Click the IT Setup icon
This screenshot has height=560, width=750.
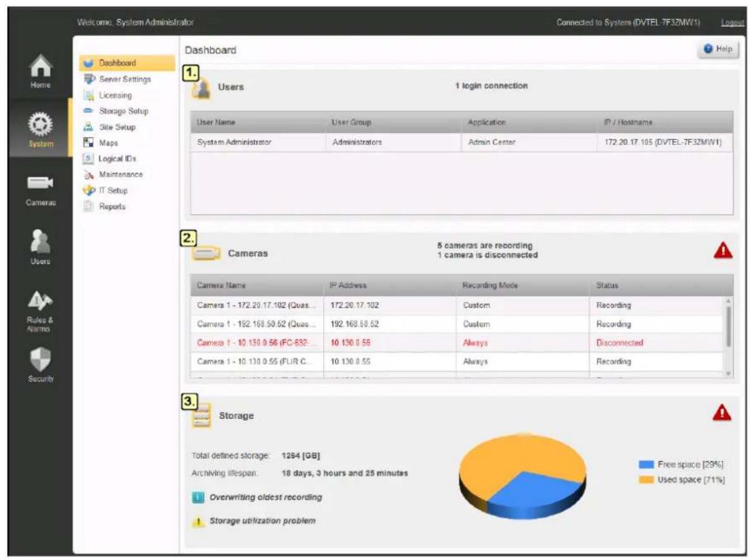point(89,190)
